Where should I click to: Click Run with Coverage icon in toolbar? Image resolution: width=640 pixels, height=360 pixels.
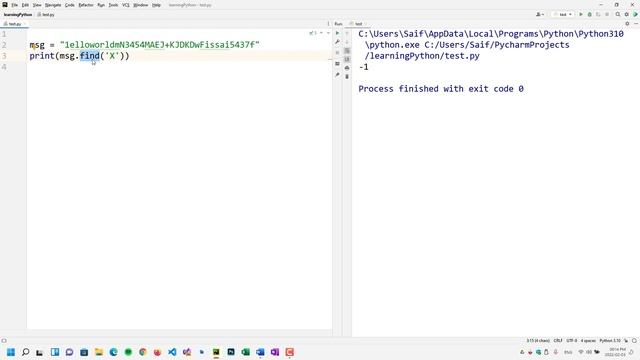coord(598,14)
